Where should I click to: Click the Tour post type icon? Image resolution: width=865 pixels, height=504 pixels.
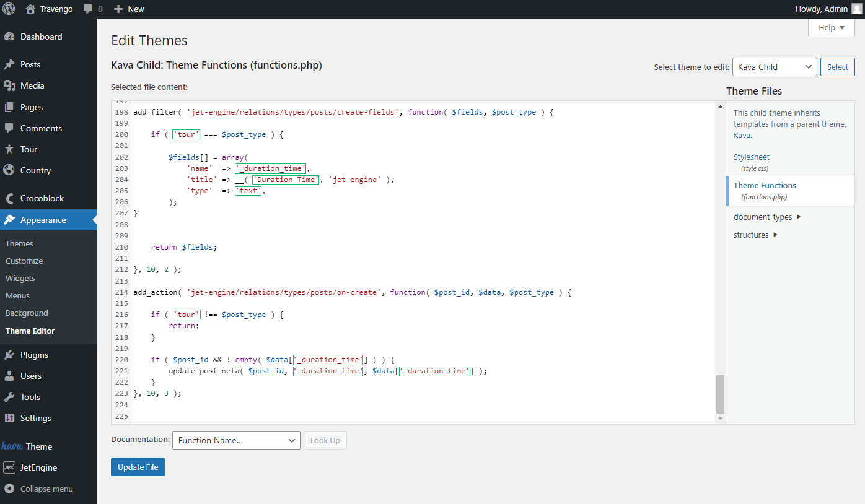point(9,149)
